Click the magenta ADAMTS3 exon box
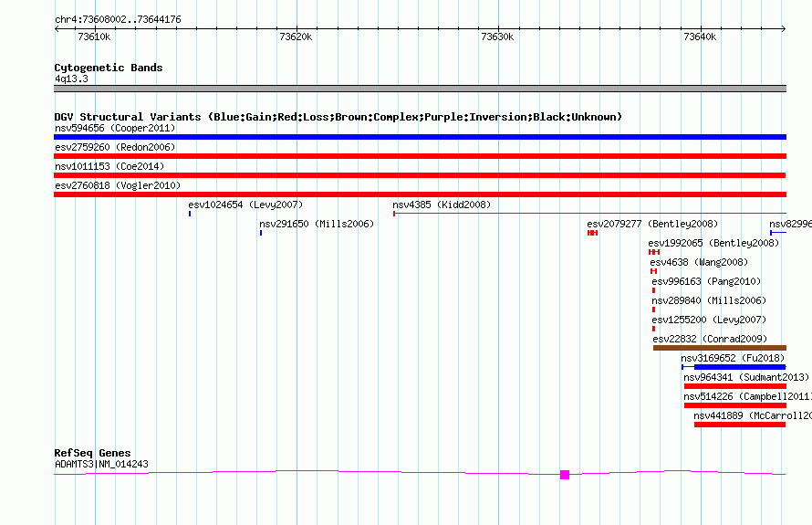Image resolution: width=812 pixels, height=525 pixels. [565, 475]
